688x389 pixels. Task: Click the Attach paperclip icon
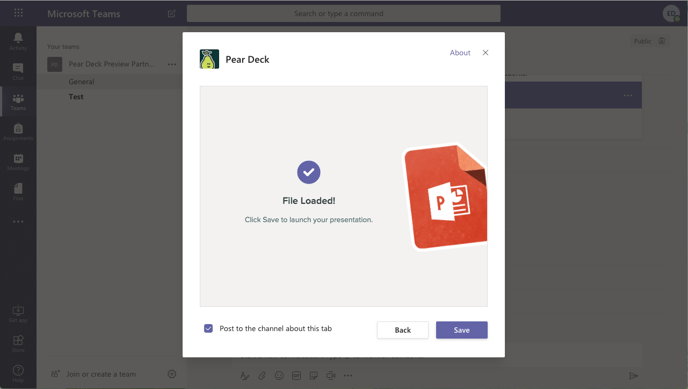coord(262,375)
